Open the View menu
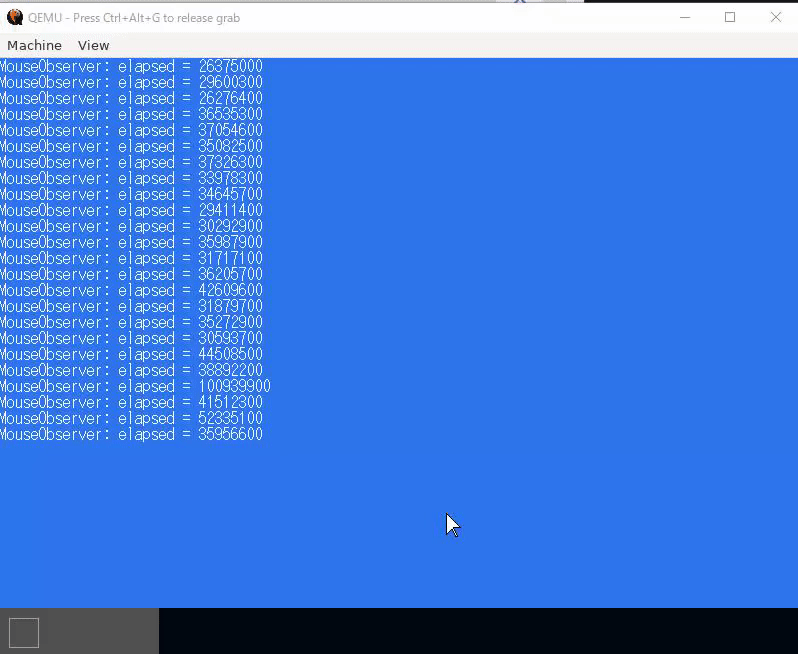The height and width of the screenshot is (654, 798). [x=94, y=45]
